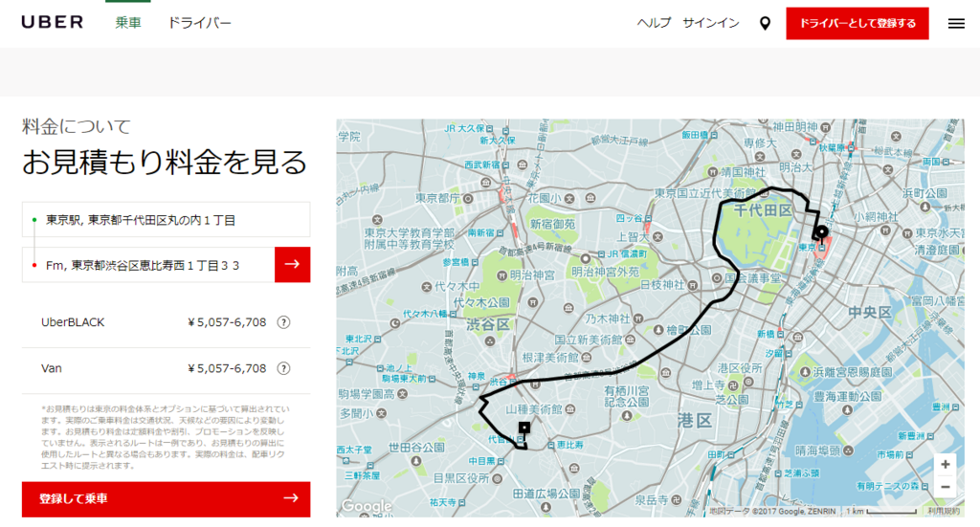Click 明治神宮外苑 label on map
Screen dimensions: 980x527
tap(605, 273)
